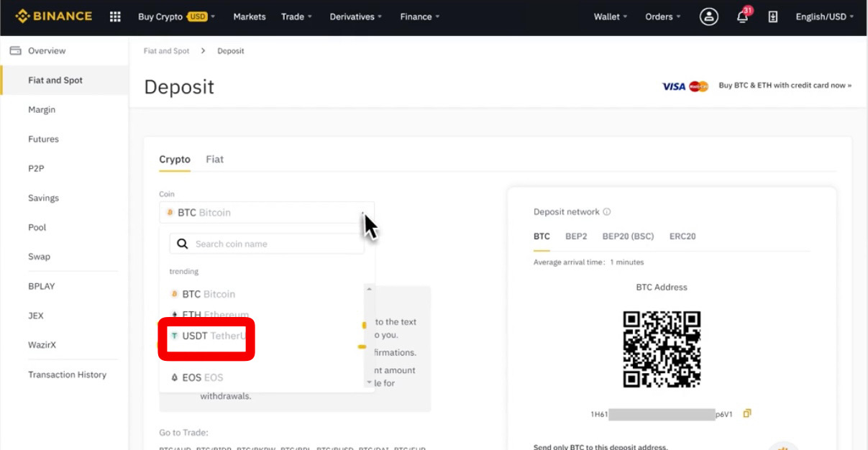
Task: Copy the BTC address using copy icon
Action: [747, 413]
